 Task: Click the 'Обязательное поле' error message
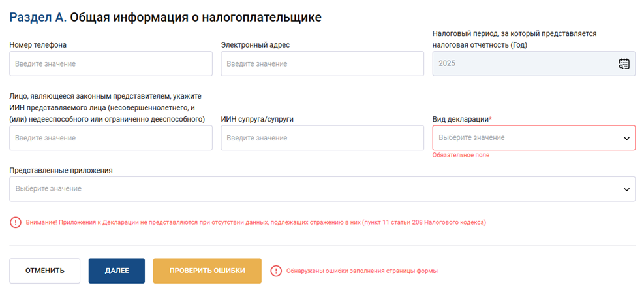click(461, 155)
